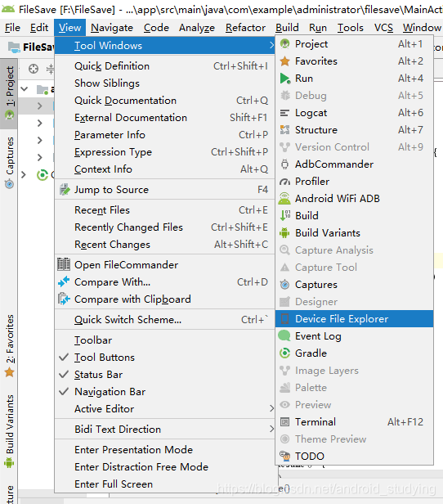The width and height of the screenshot is (443, 504).
Task: Open the Build Variants side tab
Action: point(9,431)
